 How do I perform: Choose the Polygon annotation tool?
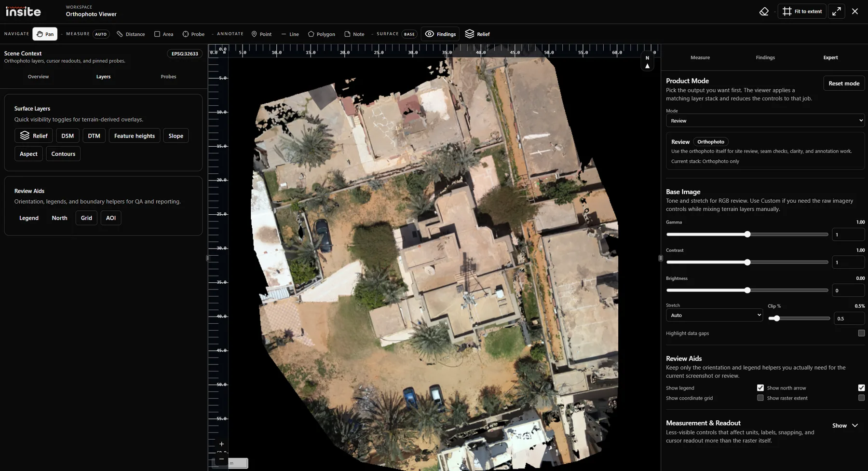point(322,34)
